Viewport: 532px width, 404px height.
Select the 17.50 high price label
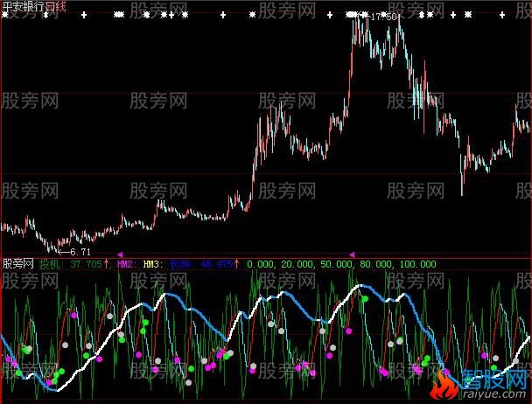383,17
